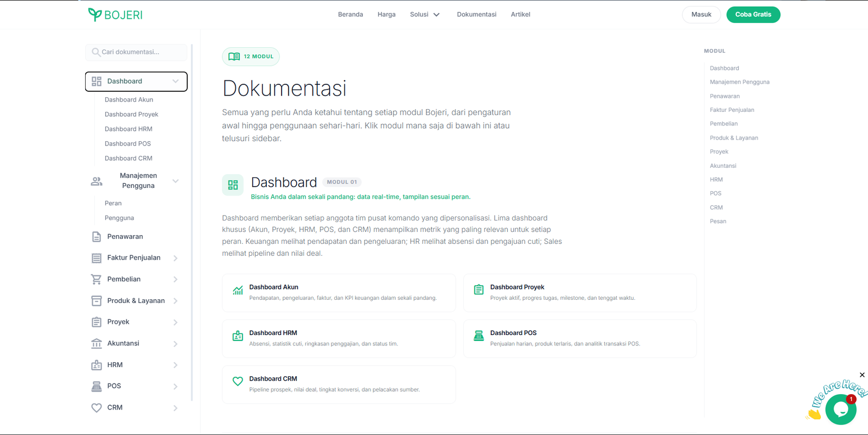Screen dimensions: 868x435
Task: Click the Pembelian shopping cart icon
Action: tap(97, 279)
